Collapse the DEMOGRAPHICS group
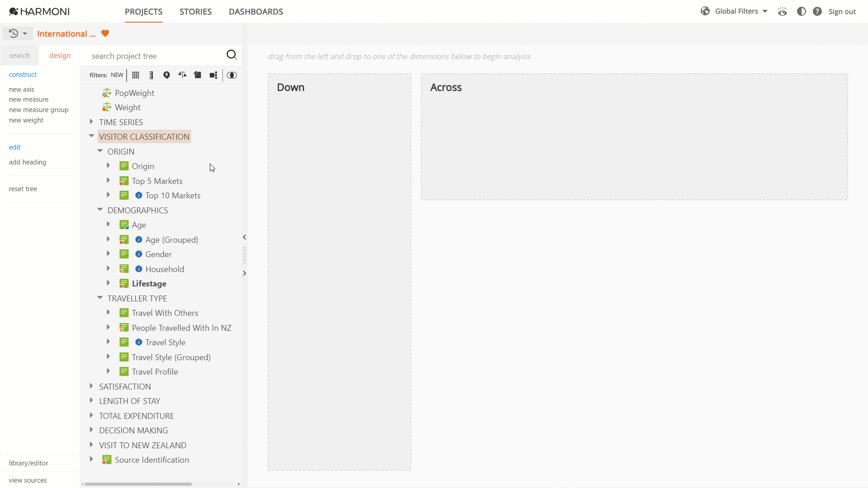The height and width of the screenshot is (488, 868). [100, 210]
